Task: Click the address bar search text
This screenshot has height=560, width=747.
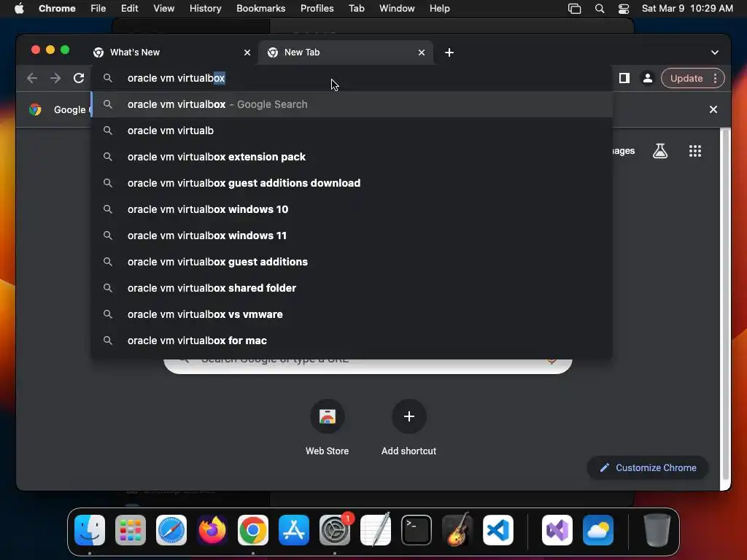Action: [177, 78]
